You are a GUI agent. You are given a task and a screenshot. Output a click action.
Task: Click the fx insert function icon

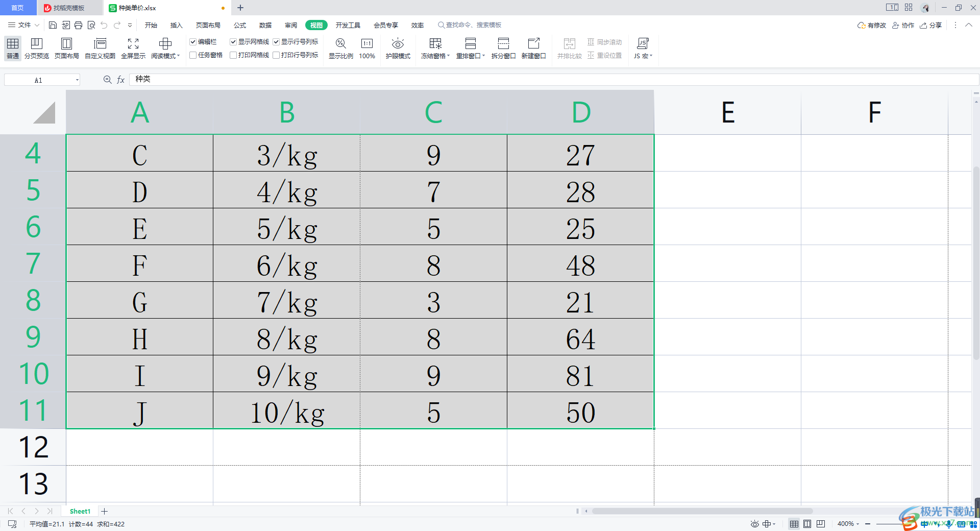(121, 80)
